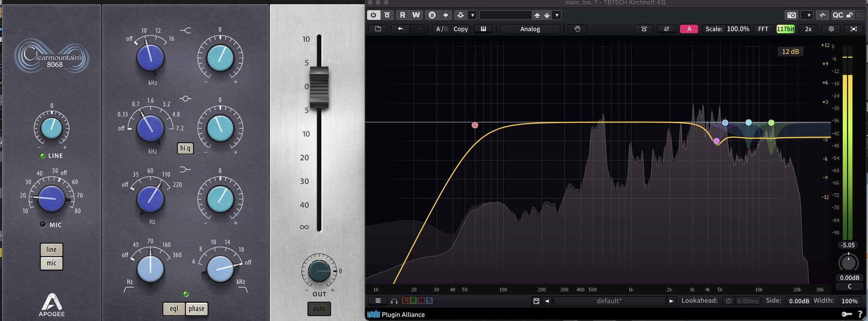
Task: Click the preset recycle icon in host toolbar
Action: pos(461,15)
